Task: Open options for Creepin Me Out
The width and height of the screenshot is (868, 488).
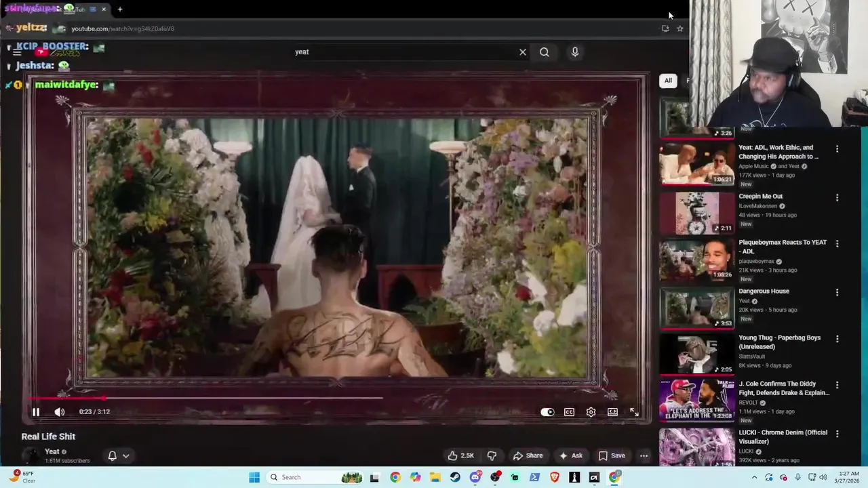Action: pyautogui.click(x=837, y=197)
